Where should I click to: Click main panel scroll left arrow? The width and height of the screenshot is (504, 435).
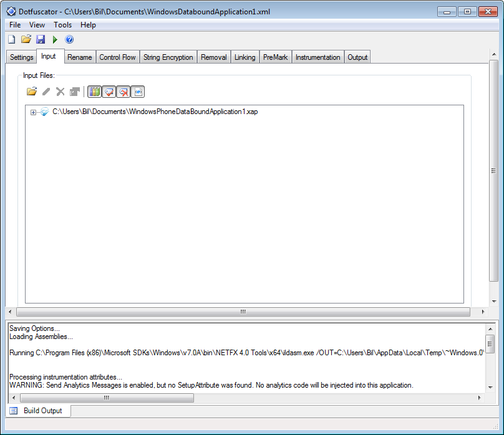pos(10,312)
